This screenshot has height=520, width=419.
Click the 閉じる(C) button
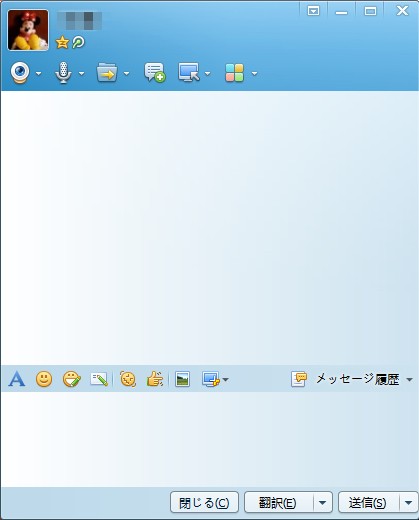204,503
